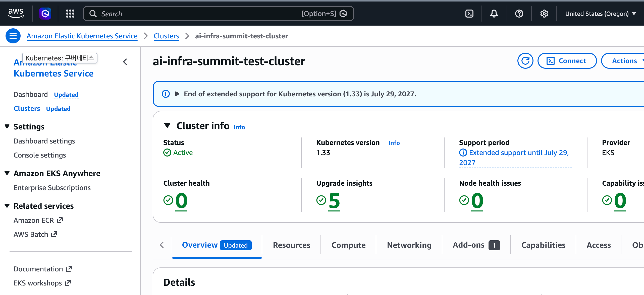Collapse the Cluster info section

coord(167,125)
